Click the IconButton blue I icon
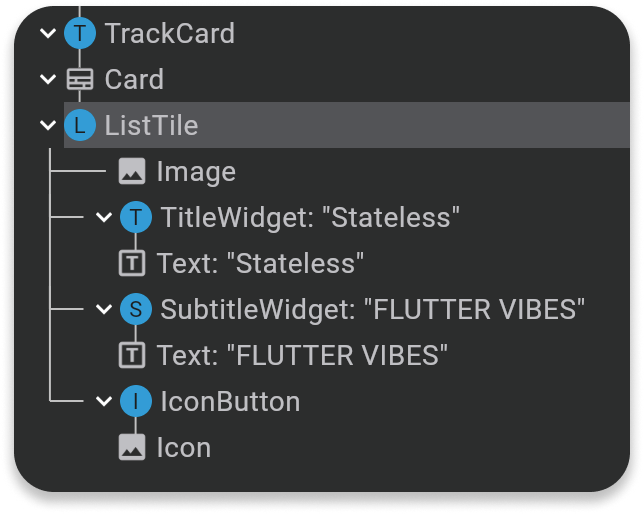The image size is (644, 514). pos(135,401)
